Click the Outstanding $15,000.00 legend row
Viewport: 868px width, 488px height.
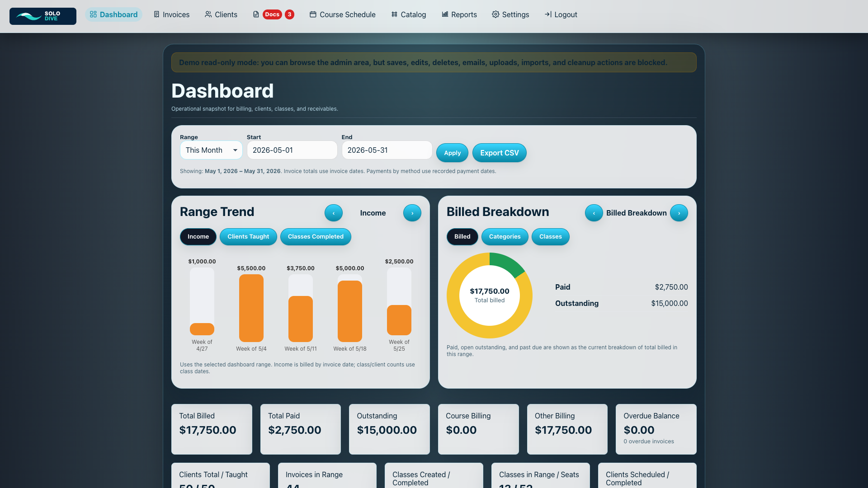622,303
